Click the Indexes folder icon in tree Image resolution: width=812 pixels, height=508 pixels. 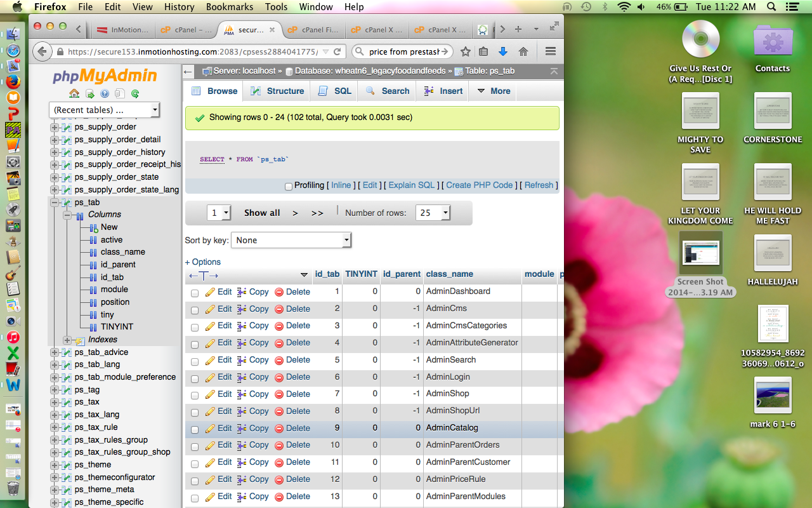click(80, 340)
